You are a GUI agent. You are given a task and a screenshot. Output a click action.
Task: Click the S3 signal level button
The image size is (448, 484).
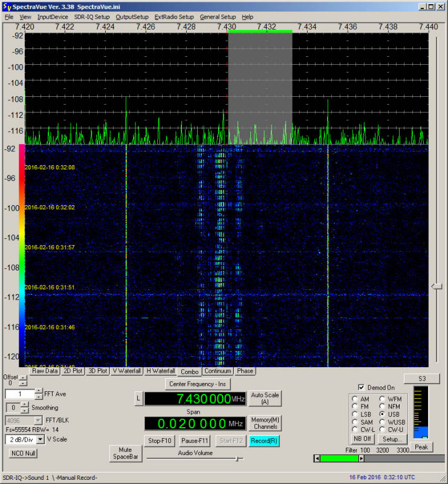pyautogui.click(x=422, y=379)
